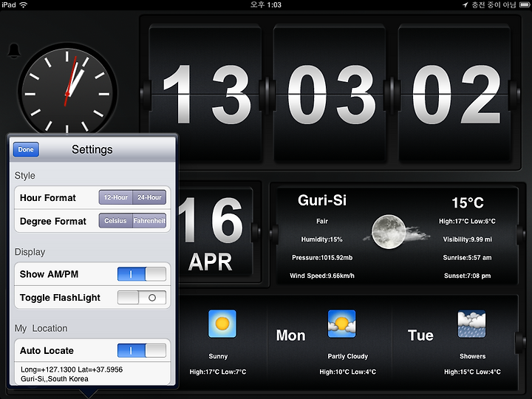
Task: Tap Visibility:9.99 mi reading
Action: (467, 239)
